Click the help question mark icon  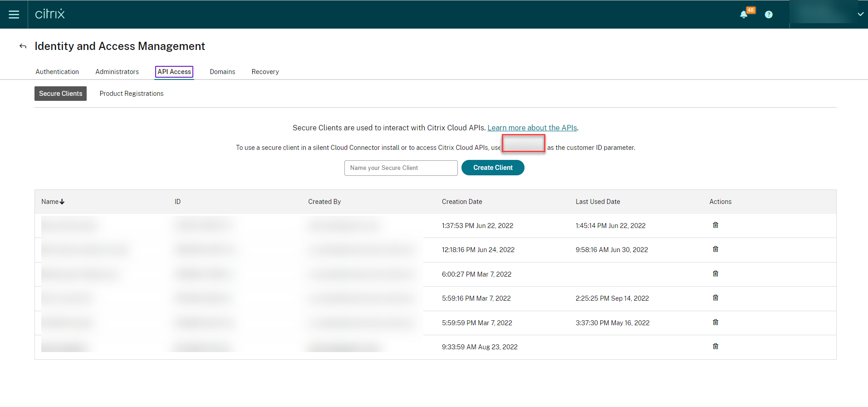point(769,15)
